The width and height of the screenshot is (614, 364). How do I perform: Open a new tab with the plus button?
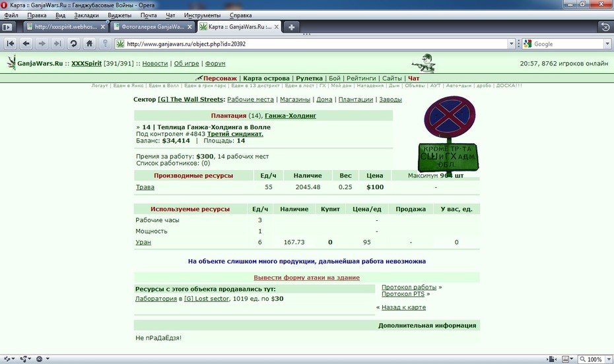tap(291, 27)
